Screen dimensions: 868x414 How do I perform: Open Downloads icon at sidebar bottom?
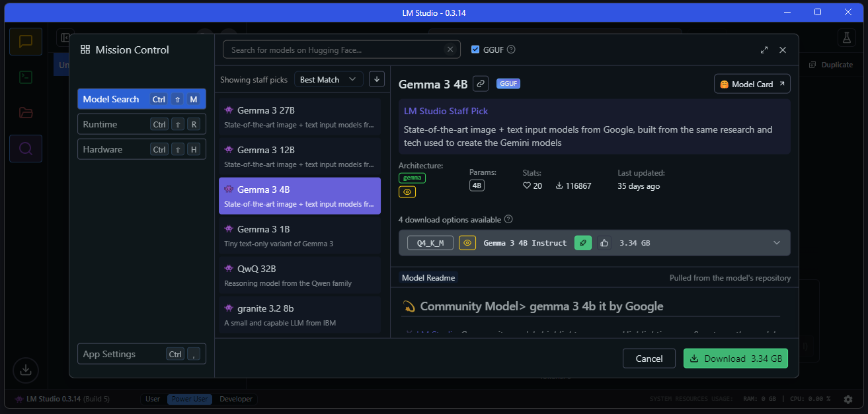tap(26, 370)
